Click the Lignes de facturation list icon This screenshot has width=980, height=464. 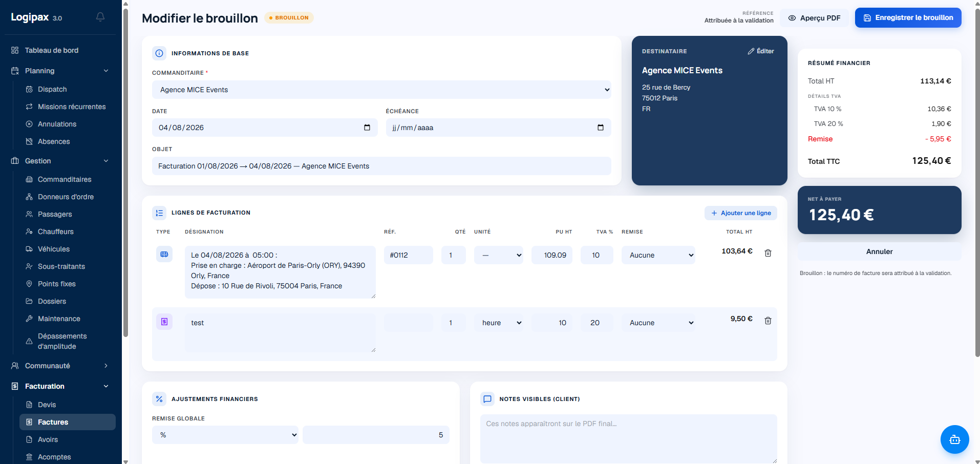point(159,213)
